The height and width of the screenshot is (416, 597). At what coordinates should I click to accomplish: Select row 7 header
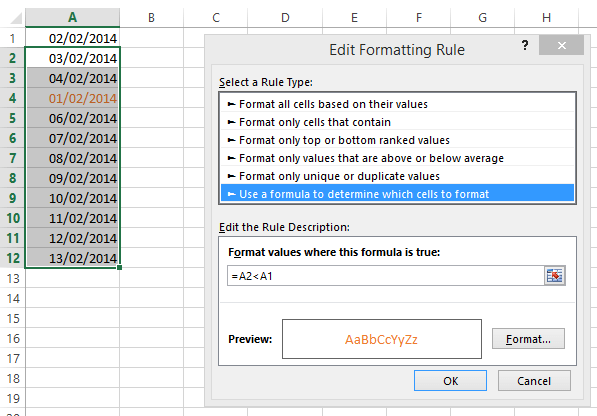click(x=13, y=158)
